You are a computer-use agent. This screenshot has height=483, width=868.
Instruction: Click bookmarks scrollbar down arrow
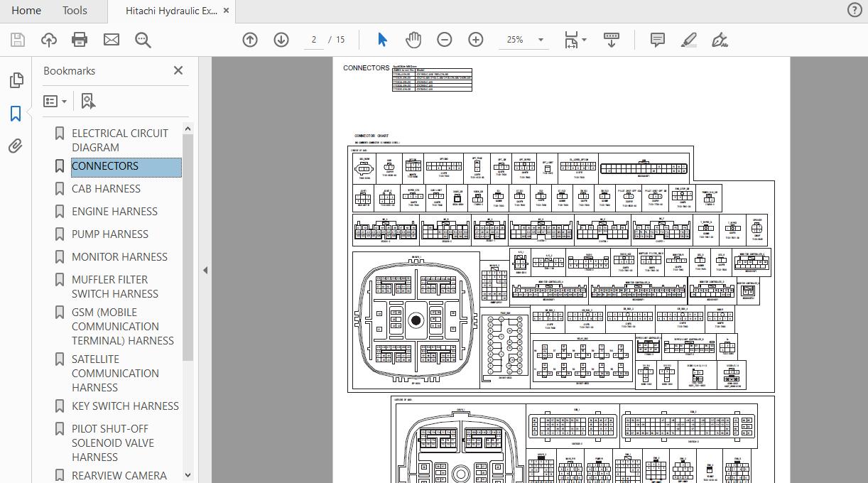click(188, 475)
